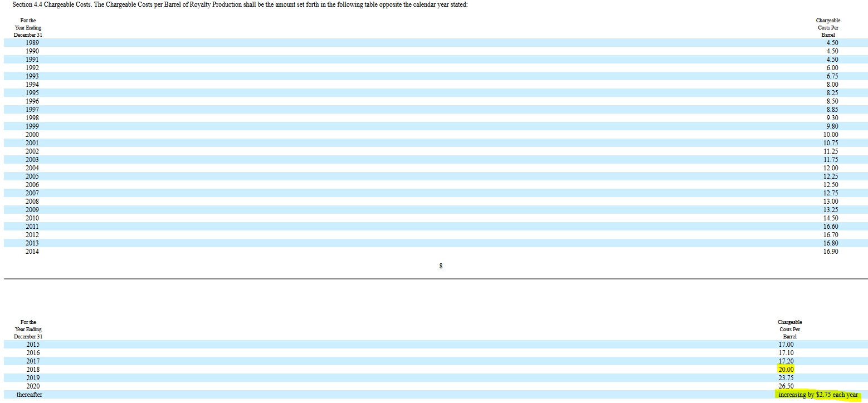Select the 12.25 value for 2005

point(831,176)
